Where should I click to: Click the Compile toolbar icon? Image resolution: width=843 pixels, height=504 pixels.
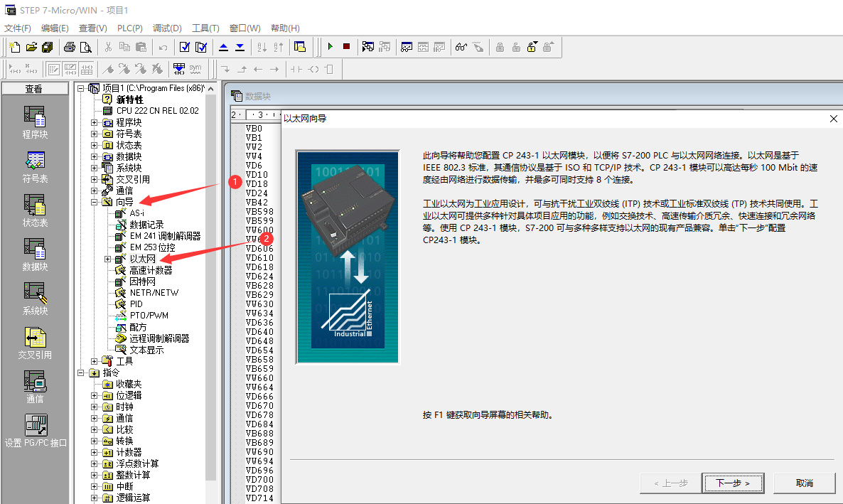click(x=184, y=48)
